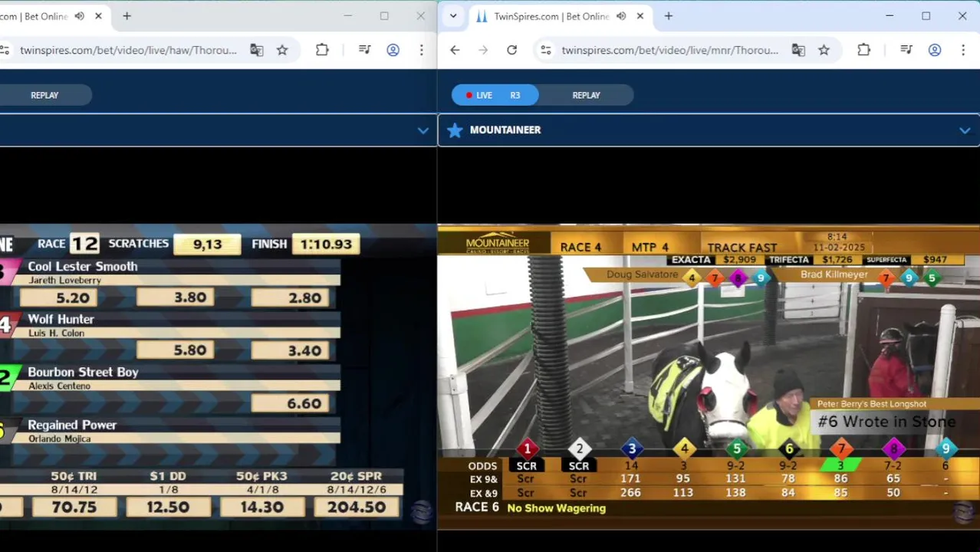Open media controls in right window

(906, 50)
